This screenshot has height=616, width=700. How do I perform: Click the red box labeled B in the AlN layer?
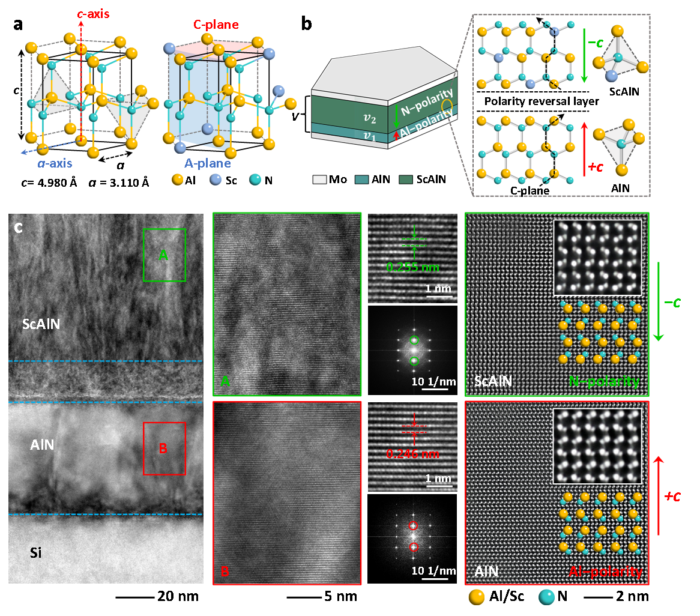[164, 448]
